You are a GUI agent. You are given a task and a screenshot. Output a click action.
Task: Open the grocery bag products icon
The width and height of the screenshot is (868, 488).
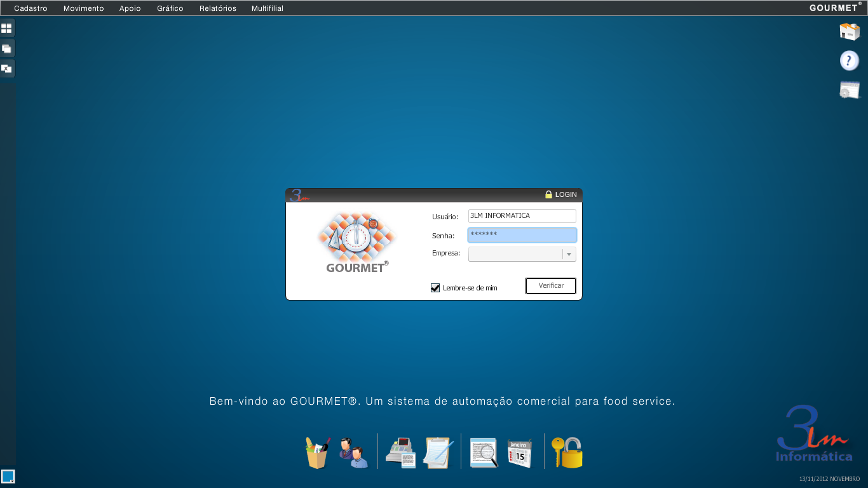[x=317, y=452]
